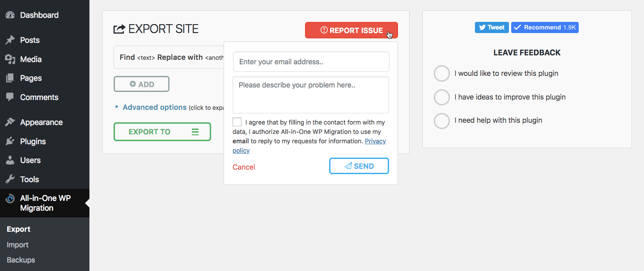Click the Appearance paintbrush icon

coord(10,122)
